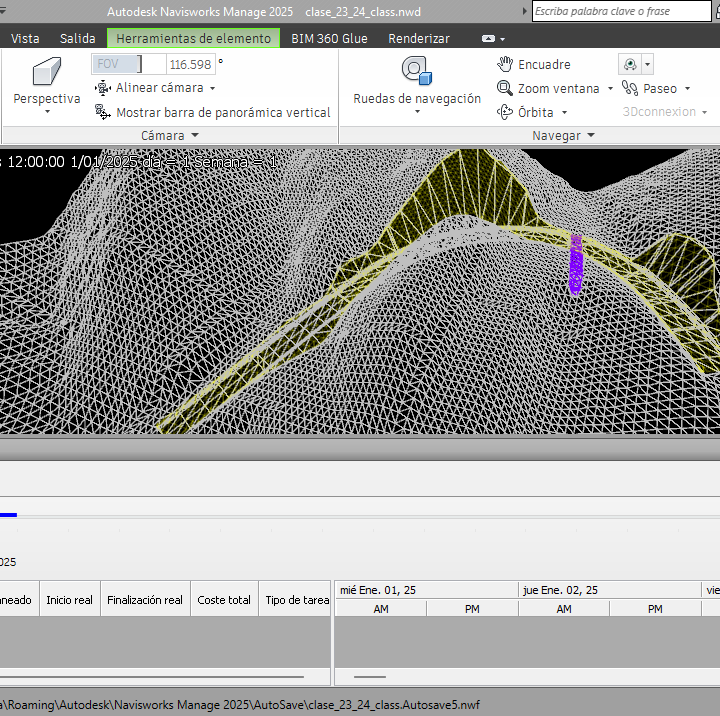This screenshot has width=720, height=716.
Task: Select the Encuadre pan hand tool
Action: tap(506, 64)
